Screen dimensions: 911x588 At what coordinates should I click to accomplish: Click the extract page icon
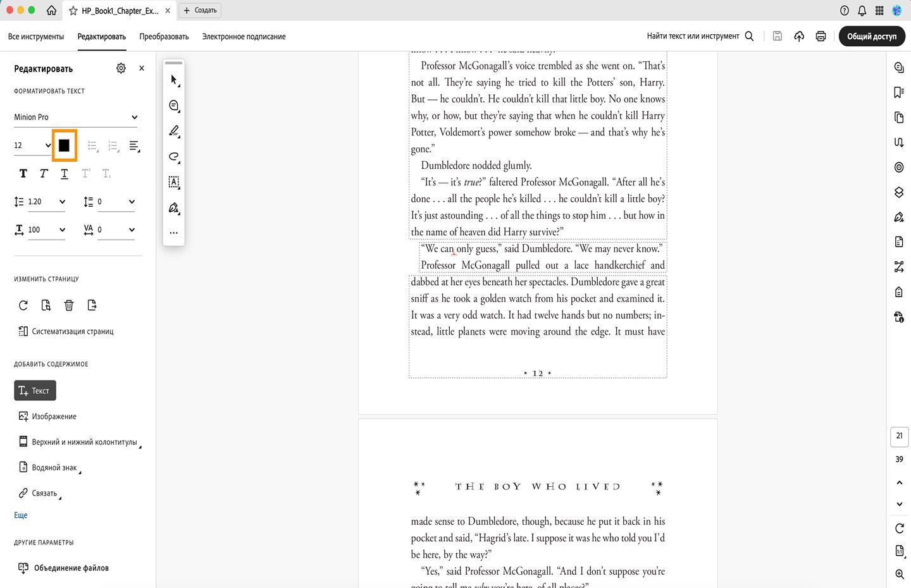[92, 305]
